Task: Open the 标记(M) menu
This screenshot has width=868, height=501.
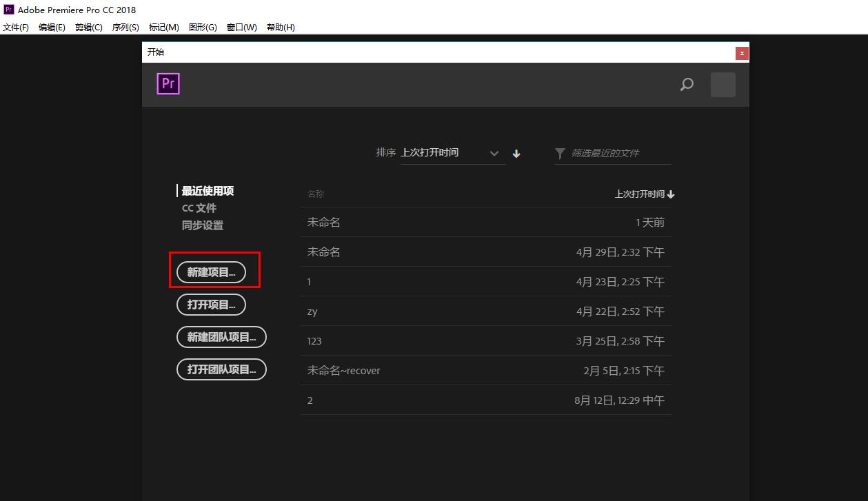Action: [x=163, y=28]
